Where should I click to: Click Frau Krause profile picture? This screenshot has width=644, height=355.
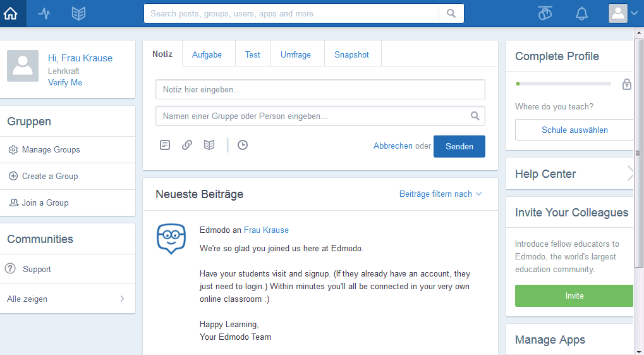[23, 66]
